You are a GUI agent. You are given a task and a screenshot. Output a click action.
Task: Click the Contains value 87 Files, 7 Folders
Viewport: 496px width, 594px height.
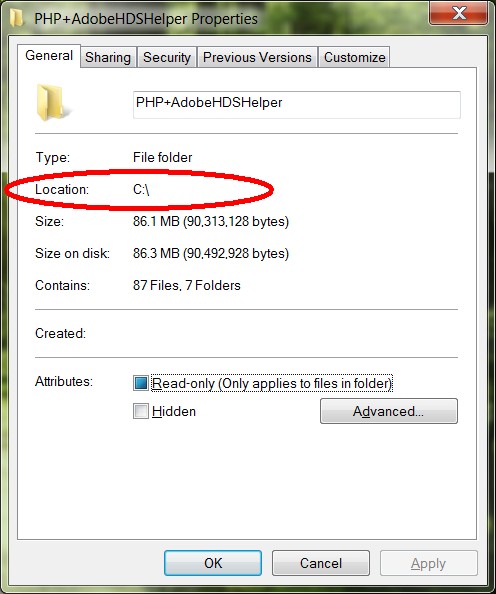[187, 285]
